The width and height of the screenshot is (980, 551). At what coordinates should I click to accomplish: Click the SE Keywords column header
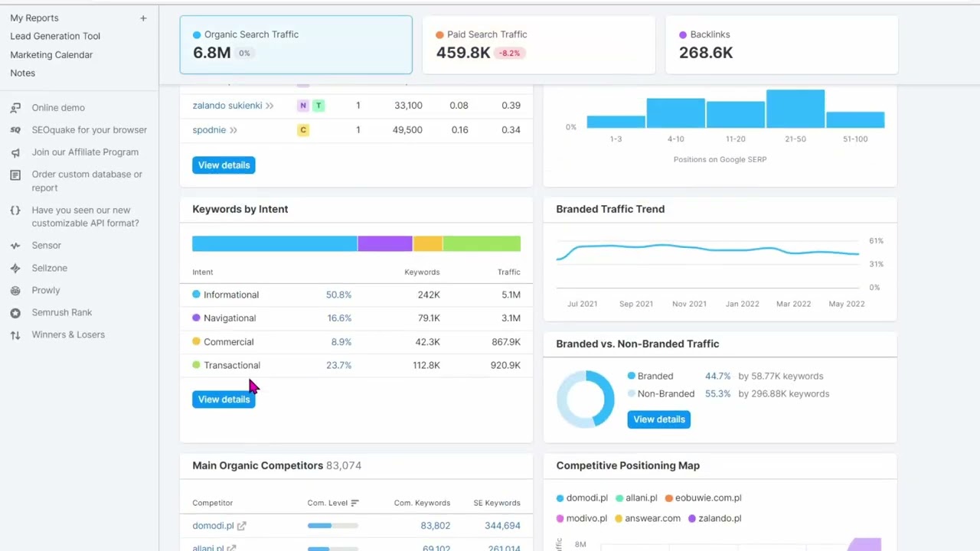tap(497, 504)
